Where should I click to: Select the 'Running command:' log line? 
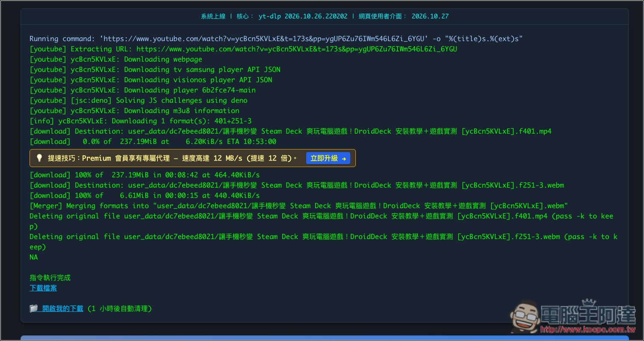[276, 39]
